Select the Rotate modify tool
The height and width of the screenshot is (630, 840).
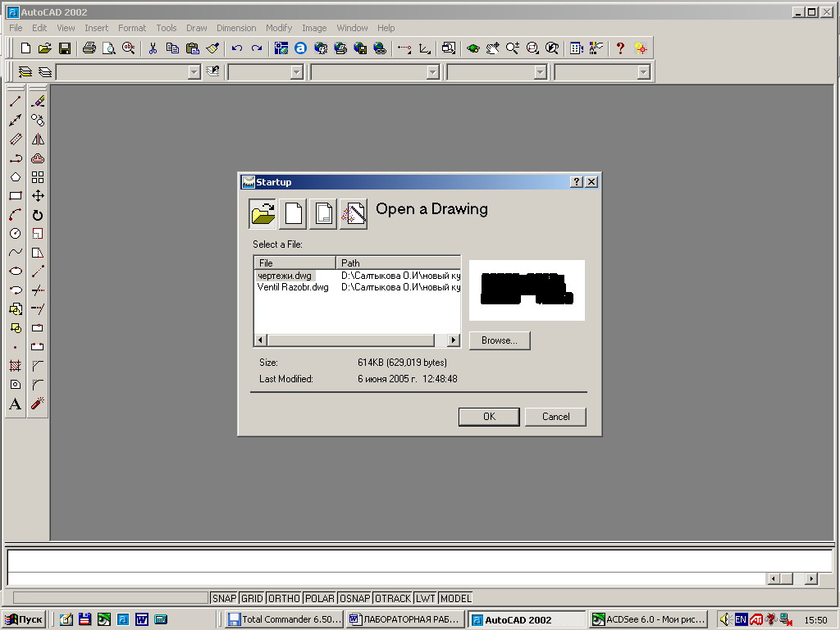pos(38,215)
